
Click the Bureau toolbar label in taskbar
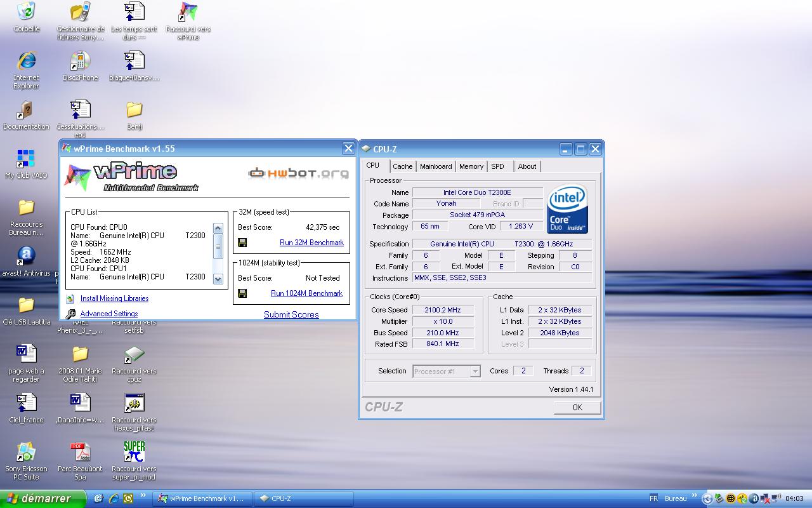(x=676, y=498)
